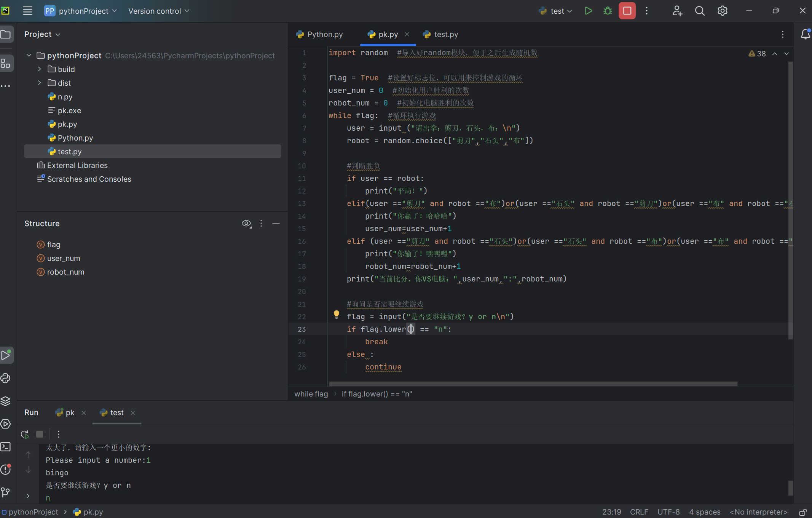The height and width of the screenshot is (518, 812).
Task: Click the Debug bug icon
Action: (x=608, y=11)
